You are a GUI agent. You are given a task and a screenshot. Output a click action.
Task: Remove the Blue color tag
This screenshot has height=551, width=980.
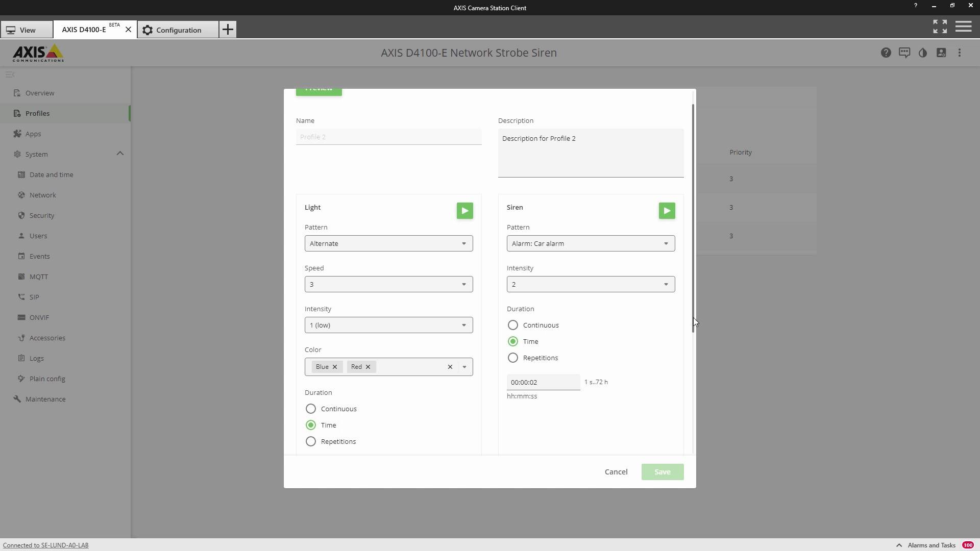[x=335, y=367]
